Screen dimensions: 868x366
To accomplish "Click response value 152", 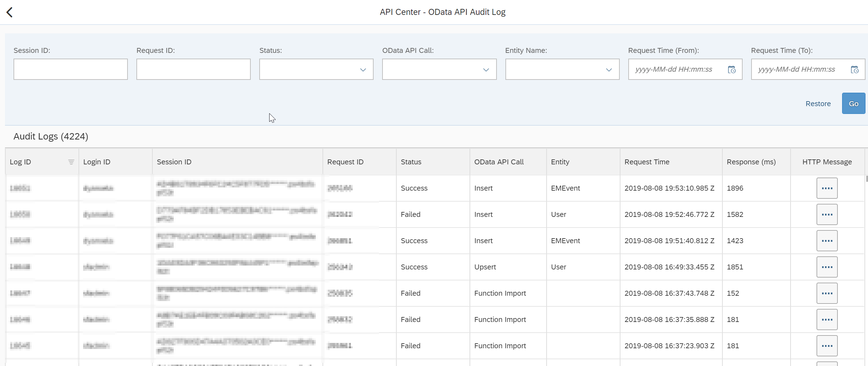I will (x=733, y=293).
